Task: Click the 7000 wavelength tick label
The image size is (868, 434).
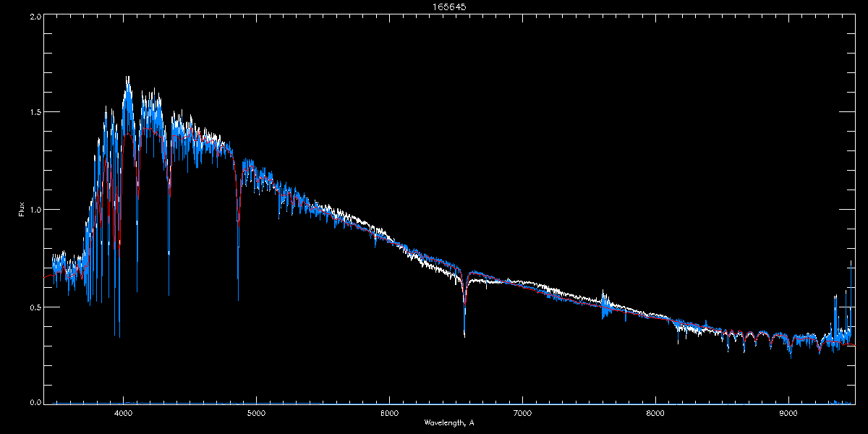Action: coord(522,414)
